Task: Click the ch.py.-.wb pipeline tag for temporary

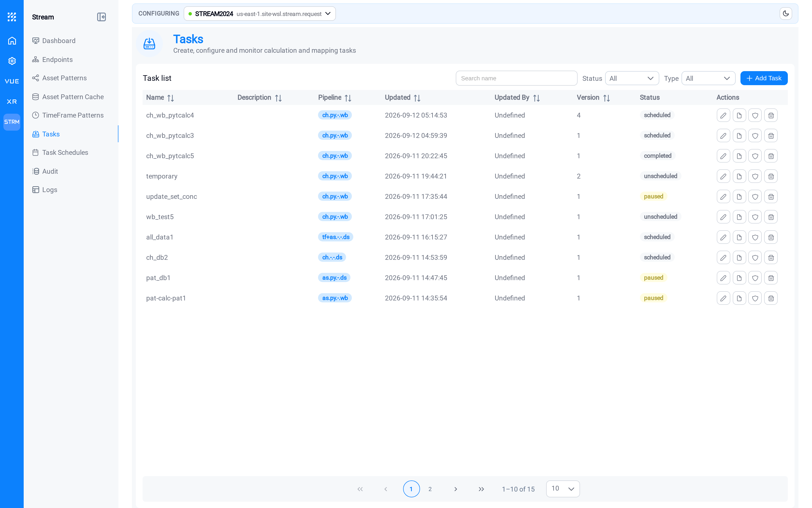Action: (335, 176)
